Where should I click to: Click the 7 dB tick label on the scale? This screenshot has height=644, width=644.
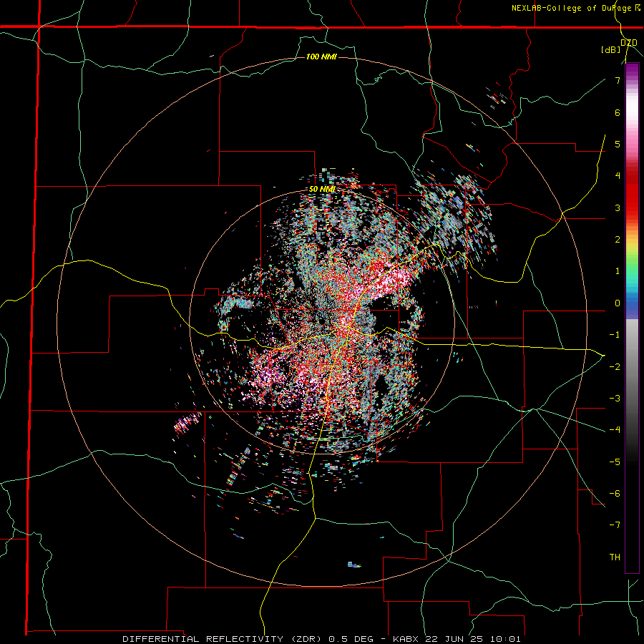click(618, 80)
